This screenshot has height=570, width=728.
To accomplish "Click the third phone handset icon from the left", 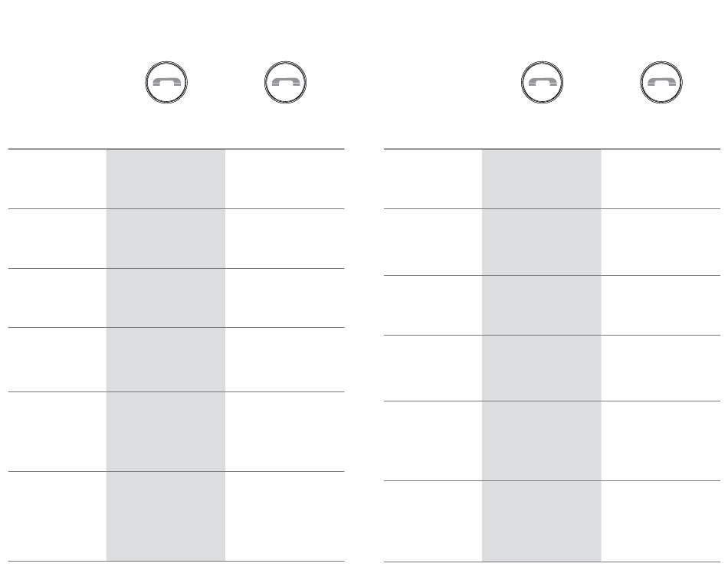I will (543, 82).
